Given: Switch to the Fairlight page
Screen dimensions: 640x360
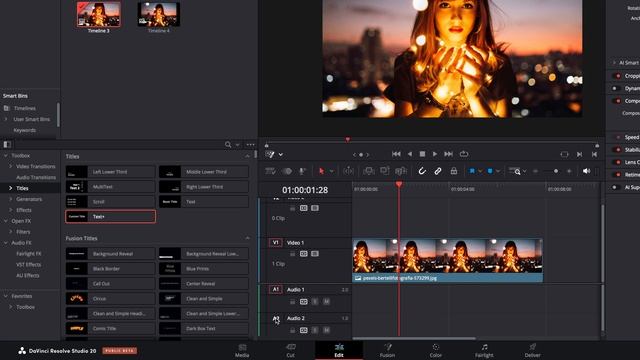Looking at the screenshot, I should pos(484,351).
